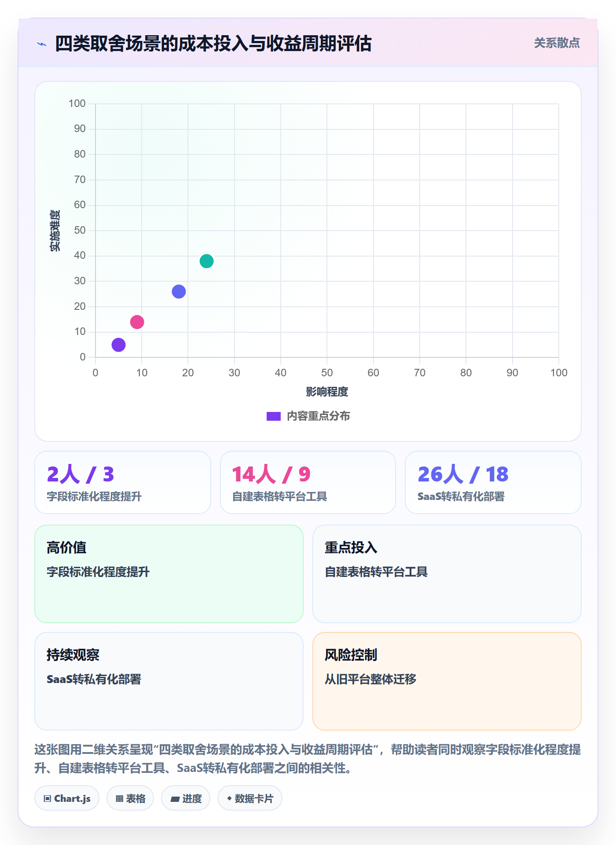Select the purple scatter point near origin
The height and width of the screenshot is (845, 616).
[118, 345]
